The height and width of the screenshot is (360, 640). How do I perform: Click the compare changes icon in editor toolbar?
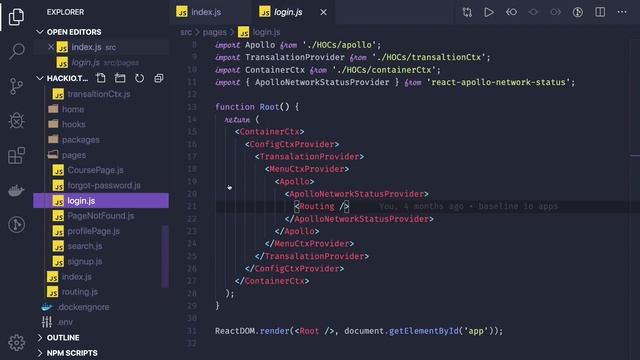coord(467,12)
